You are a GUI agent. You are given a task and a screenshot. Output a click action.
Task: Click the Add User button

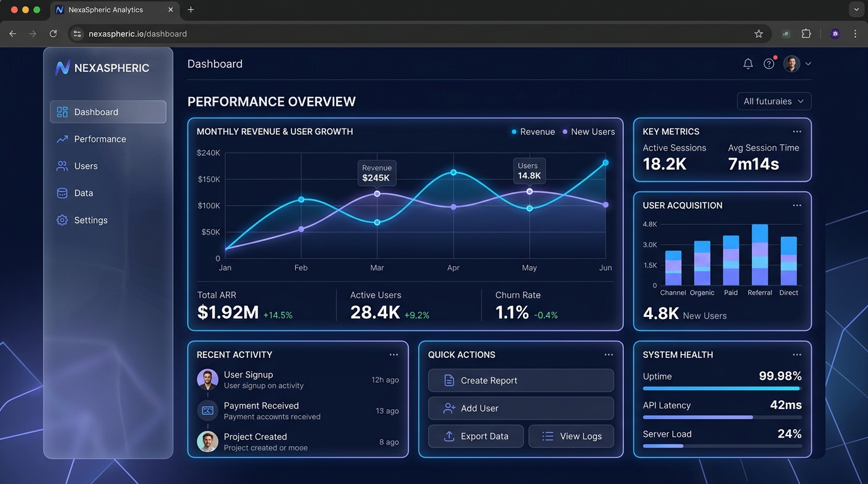point(521,408)
